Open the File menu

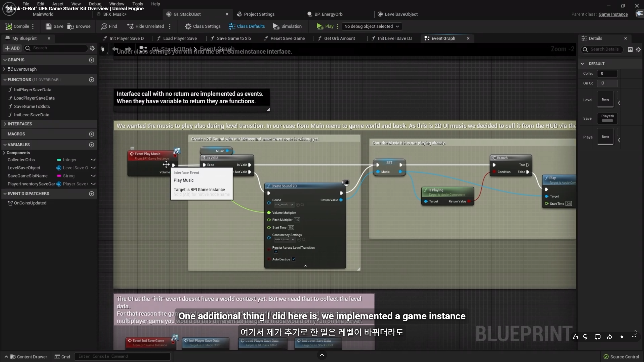pos(26,4)
